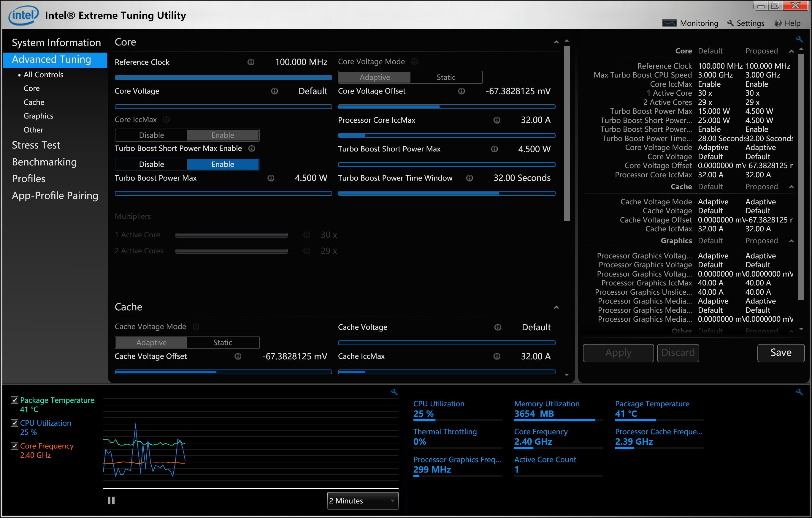This screenshot has height=518, width=812.
Task: Click the Cache Voltage Offset info icon
Action: pyautogui.click(x=238, y=356)
